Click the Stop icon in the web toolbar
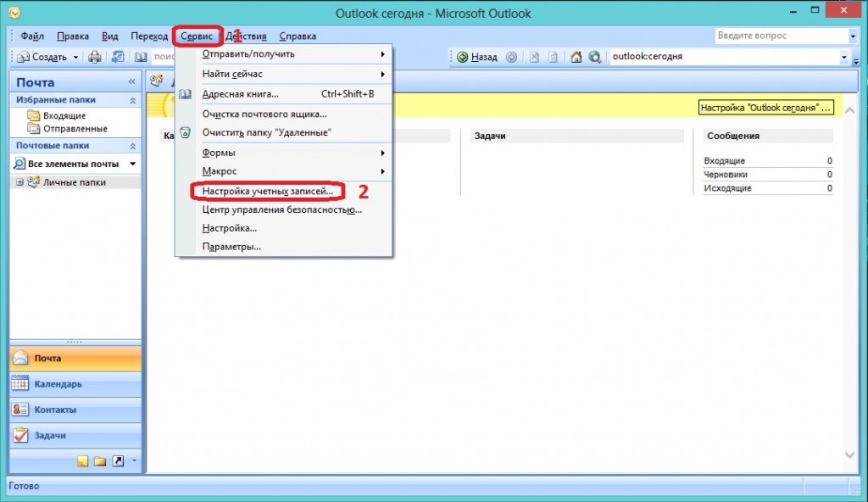 point(534,57)
